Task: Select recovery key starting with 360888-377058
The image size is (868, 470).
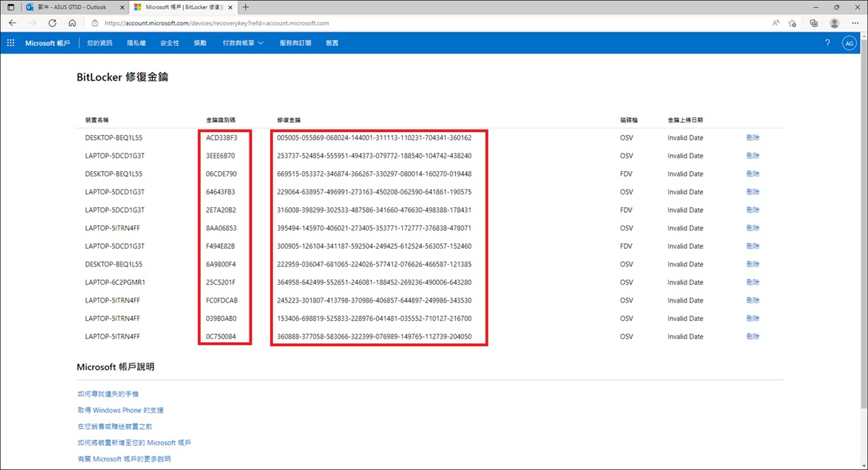Action: pyautogui.click(x=374, y=336)
